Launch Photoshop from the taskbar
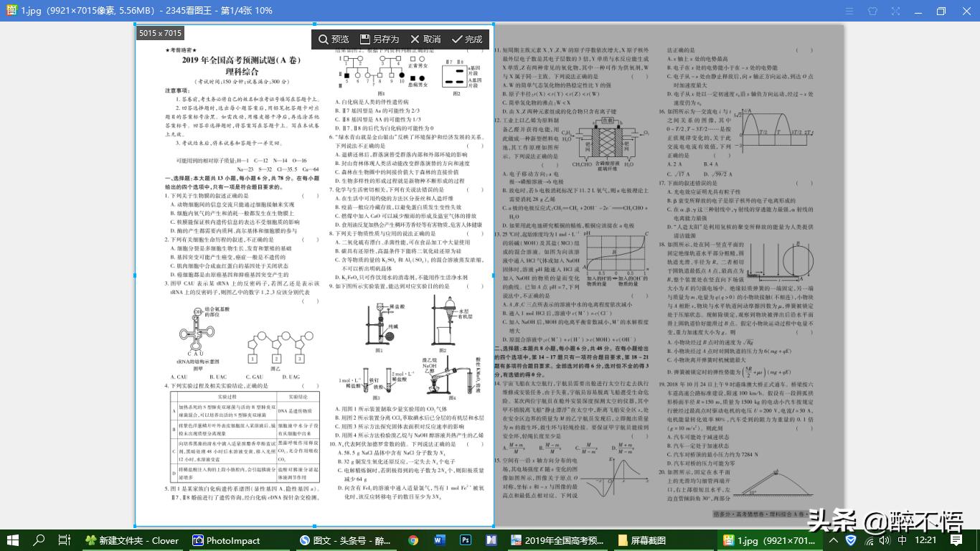This screenshot has height=551, width=980. [x=465, y=541]
